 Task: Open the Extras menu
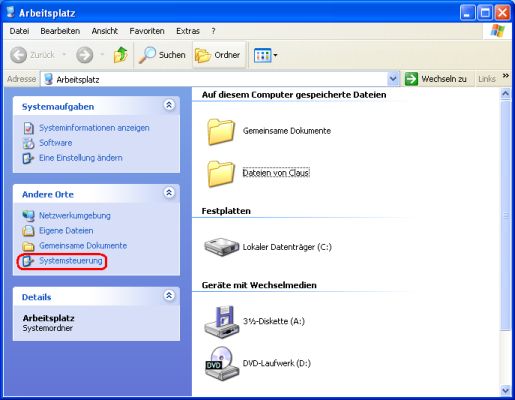tap(188, 31)
